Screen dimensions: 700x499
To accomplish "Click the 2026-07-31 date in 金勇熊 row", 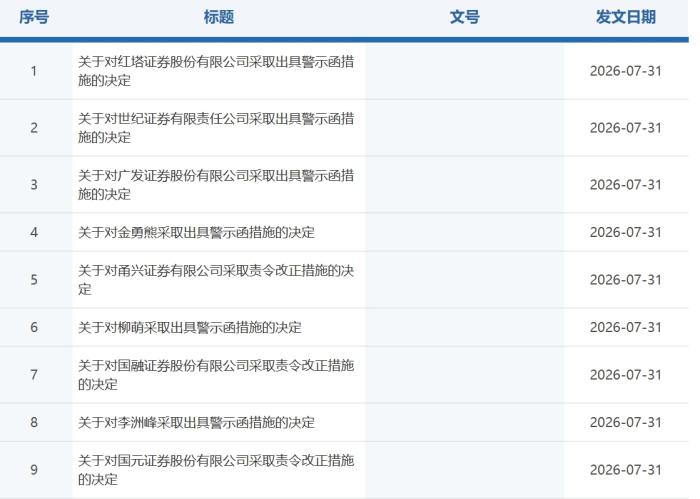I will 625,233.
